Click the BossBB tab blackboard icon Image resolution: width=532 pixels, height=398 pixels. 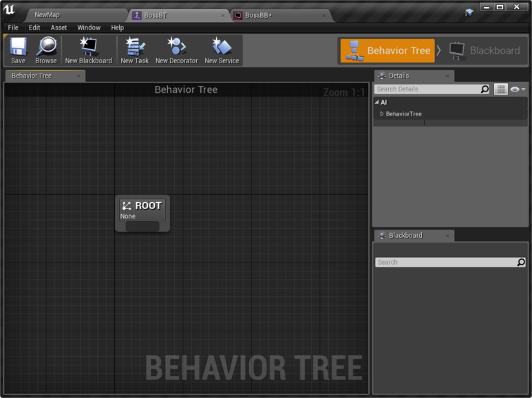coord(238,16)
